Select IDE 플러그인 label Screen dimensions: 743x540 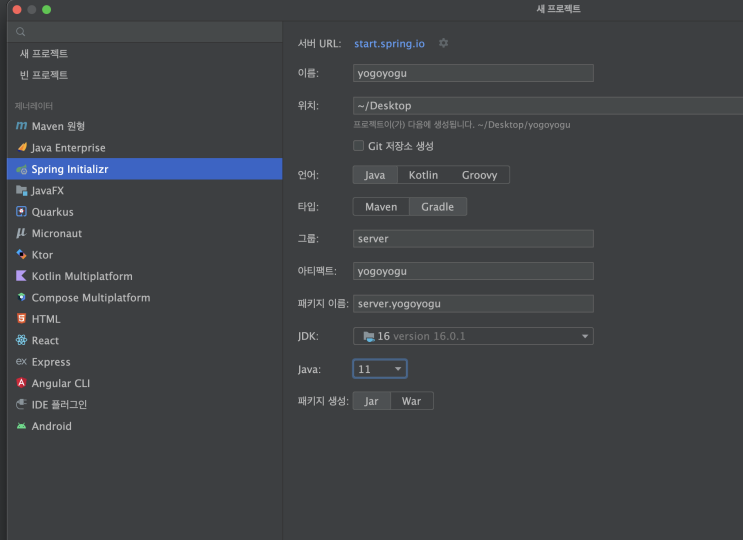[x=59, y=405]
